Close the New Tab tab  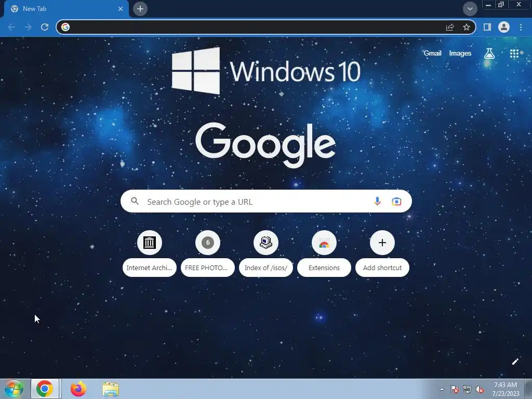point(121,9)
